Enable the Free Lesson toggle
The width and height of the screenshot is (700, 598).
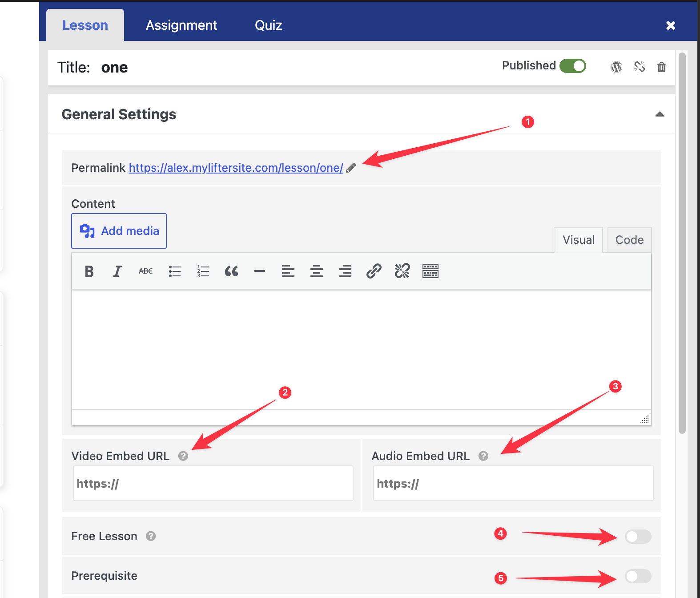coord(638,537)
